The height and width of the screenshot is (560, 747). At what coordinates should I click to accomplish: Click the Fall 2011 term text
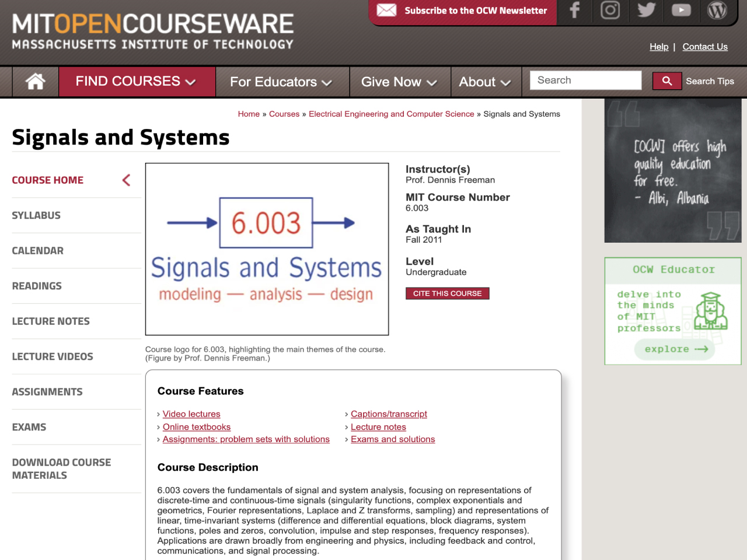click(424, 240)
